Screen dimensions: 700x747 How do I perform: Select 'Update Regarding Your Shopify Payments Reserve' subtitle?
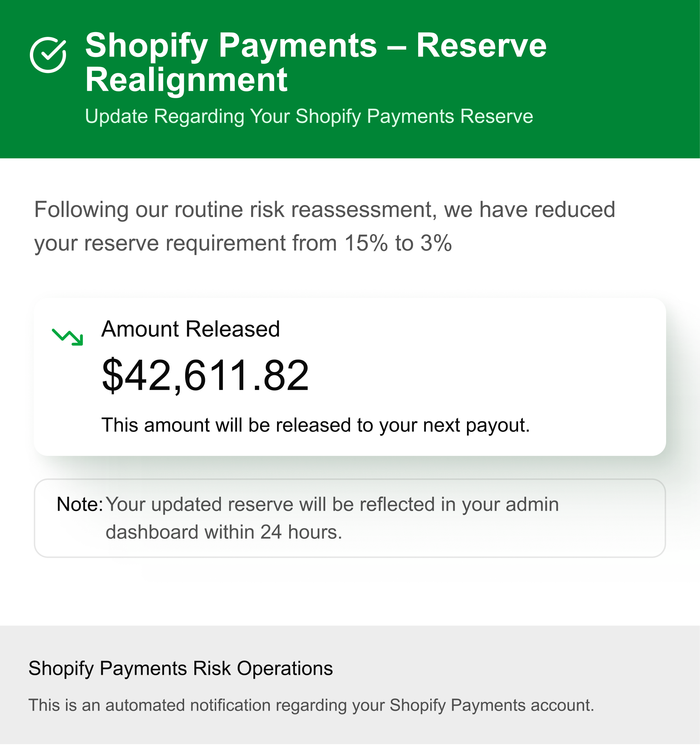[309, 116]
